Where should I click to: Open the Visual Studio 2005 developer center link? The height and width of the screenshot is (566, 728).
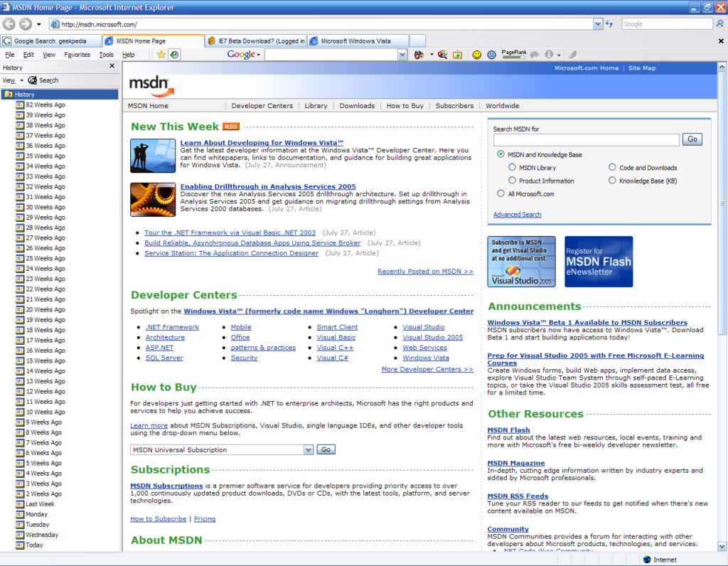point(433,338)
